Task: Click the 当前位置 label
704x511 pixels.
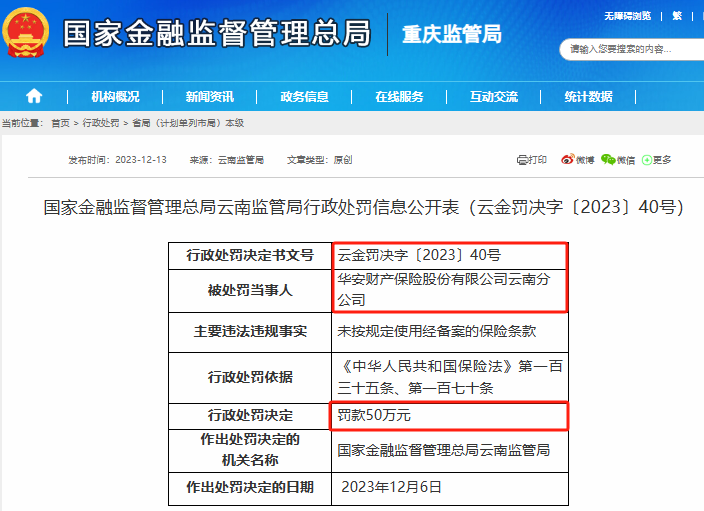Action: click(x=22, y=123)
